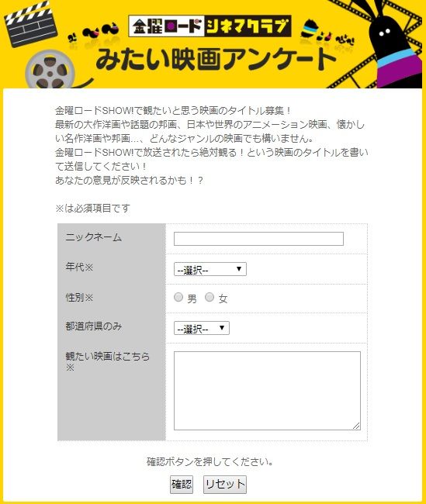Click the black rabbit character
Viewport: 426px width, 504px height.
coord(393,47)
